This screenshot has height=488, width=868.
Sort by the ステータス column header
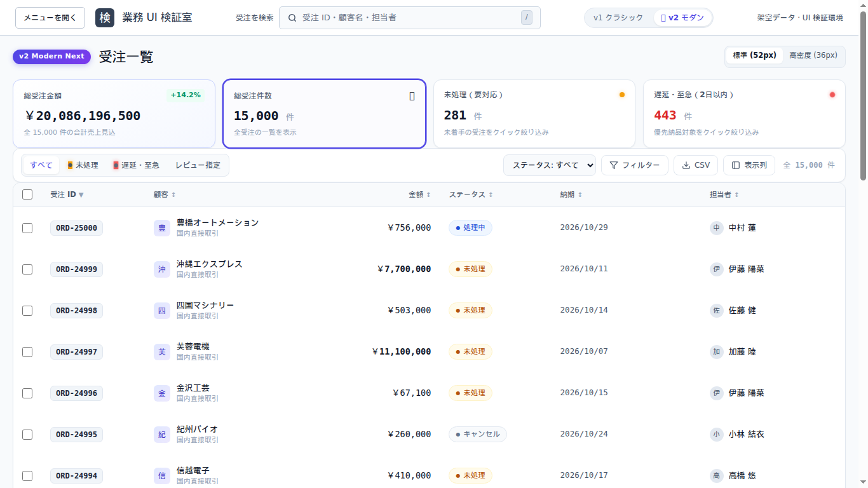pyautogui.click(x=471, y=194)
